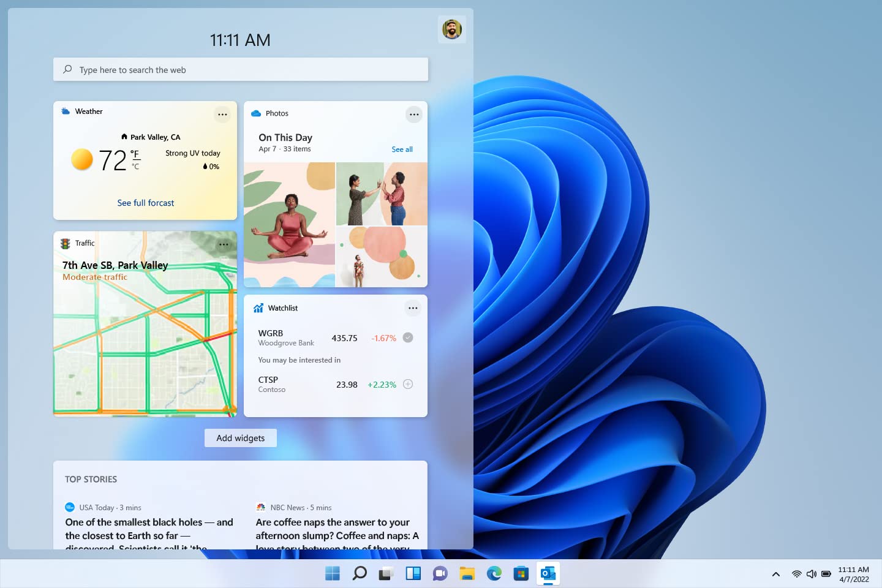
Task: Open the yoga pose photo thumbnail
Action: pos(289,225)
